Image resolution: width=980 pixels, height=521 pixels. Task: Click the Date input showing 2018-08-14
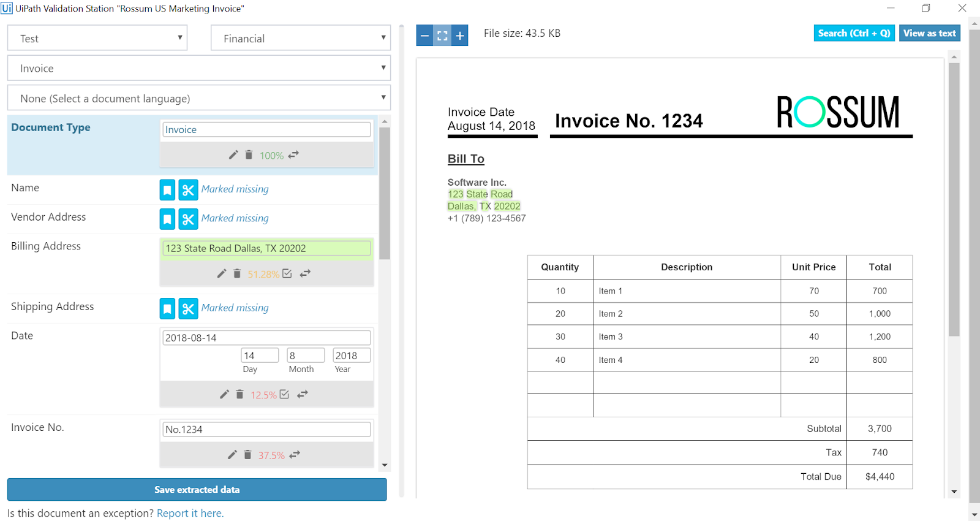coord(266,338)
